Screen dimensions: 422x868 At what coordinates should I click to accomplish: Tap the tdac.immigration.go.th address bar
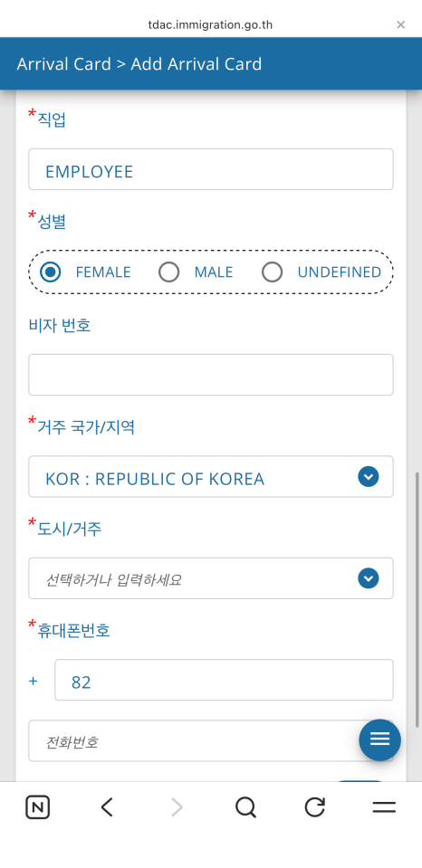coord(210,25)
